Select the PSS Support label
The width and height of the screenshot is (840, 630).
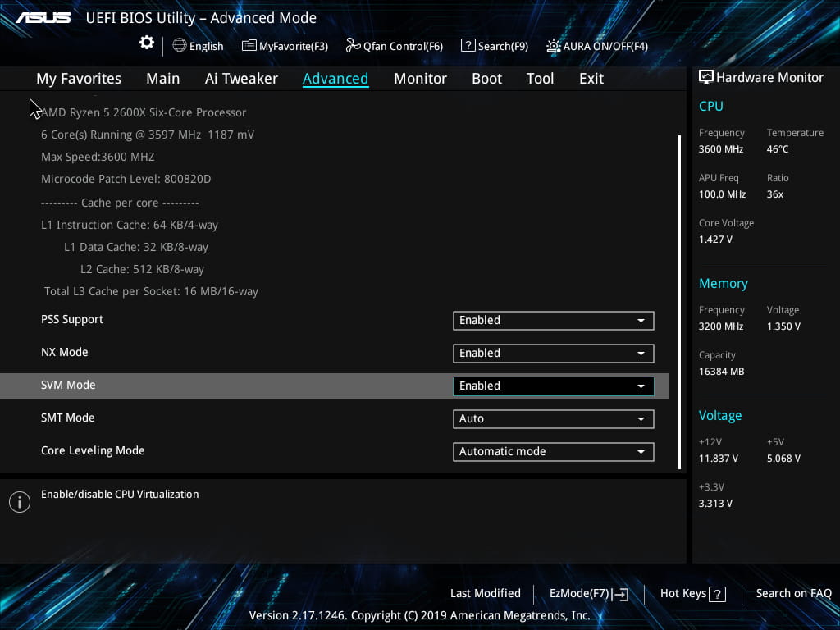click(x=72, y=320)
